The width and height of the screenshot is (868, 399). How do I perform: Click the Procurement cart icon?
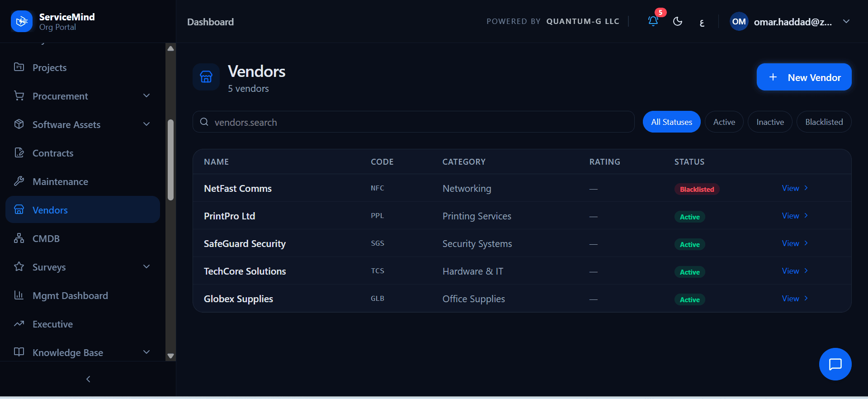19,95
